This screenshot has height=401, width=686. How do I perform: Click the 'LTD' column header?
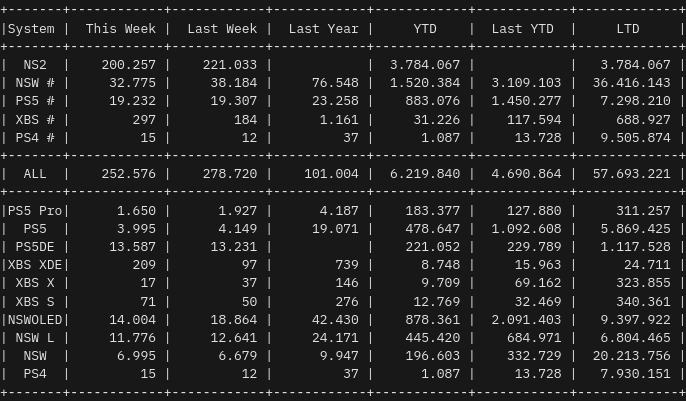point(627,29)
